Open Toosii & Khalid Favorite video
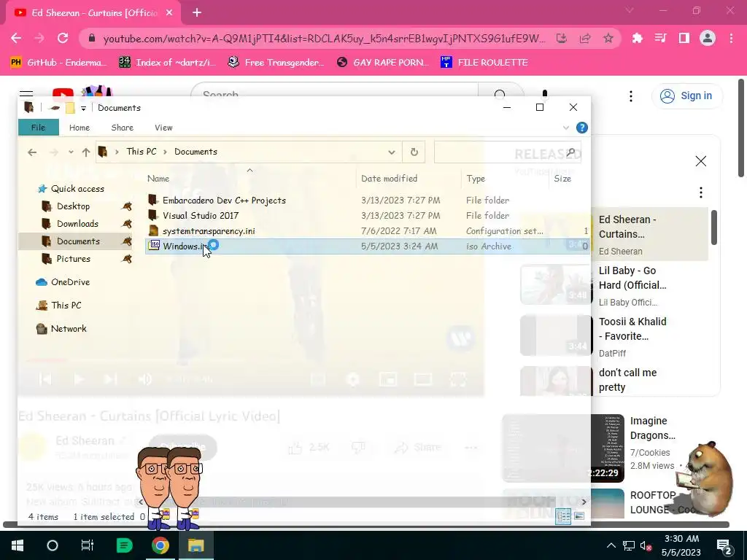Screen dimensions: 747x560 [x=614, y=336]
